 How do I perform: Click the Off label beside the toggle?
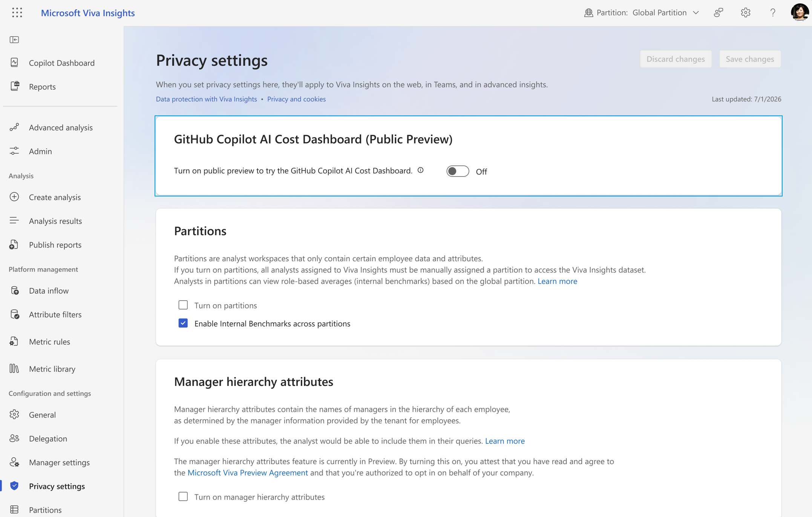[x=481, y=172]
